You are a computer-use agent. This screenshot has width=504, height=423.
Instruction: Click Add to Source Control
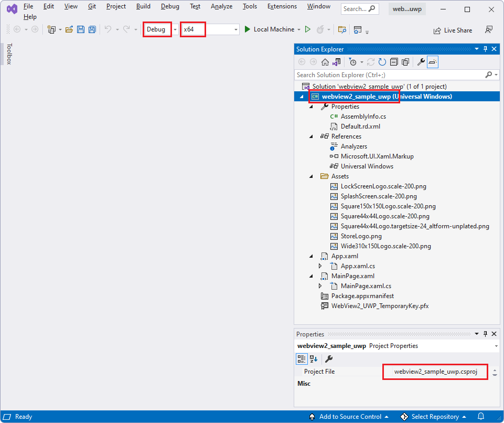click(x=350, y=416)
